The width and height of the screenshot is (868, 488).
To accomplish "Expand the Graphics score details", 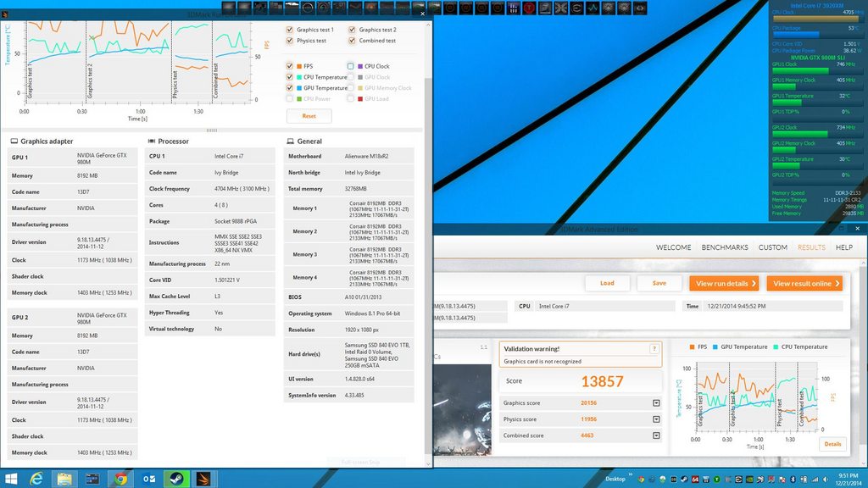I will 656,402.
